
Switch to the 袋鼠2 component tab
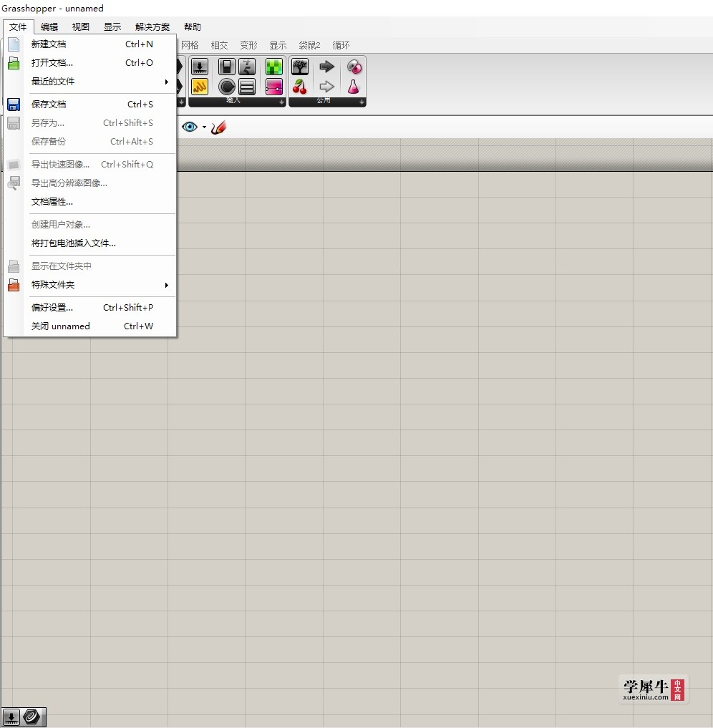tap(310, 45)
